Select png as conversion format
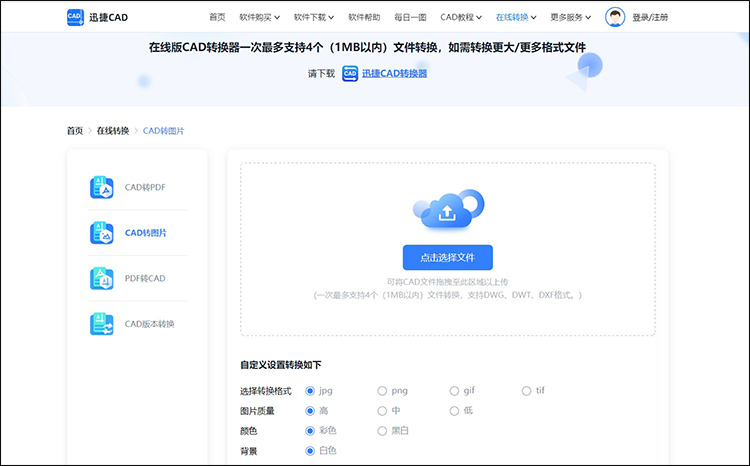The height and width of the screenshot is (466, 750). [x=382, y=391]
